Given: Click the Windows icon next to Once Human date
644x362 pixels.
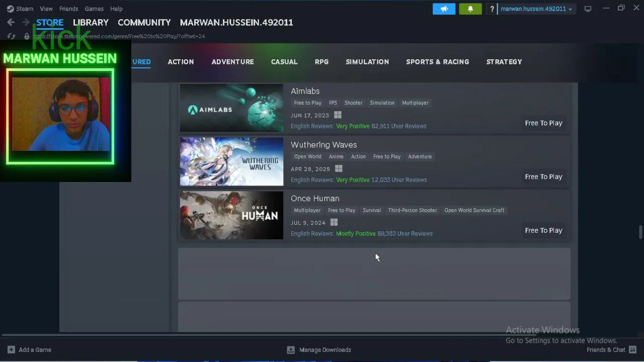Looking at the screenshot, I should (334, 223).
